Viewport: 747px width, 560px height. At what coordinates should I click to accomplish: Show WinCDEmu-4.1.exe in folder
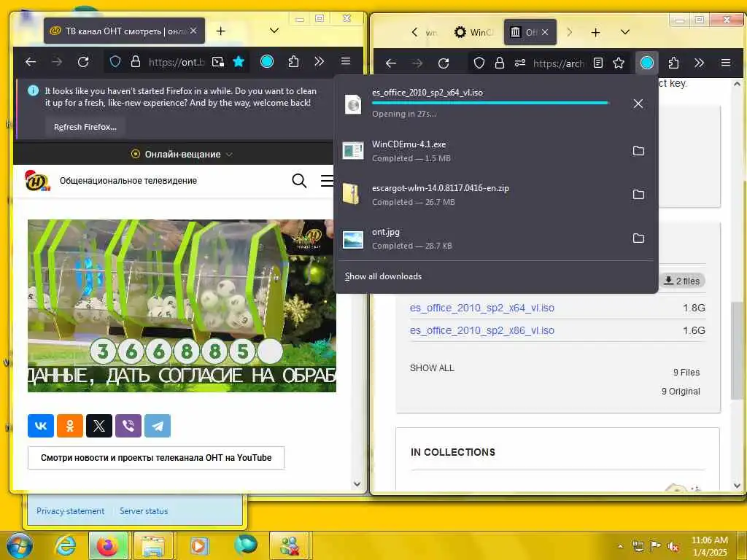pos(638,151)
